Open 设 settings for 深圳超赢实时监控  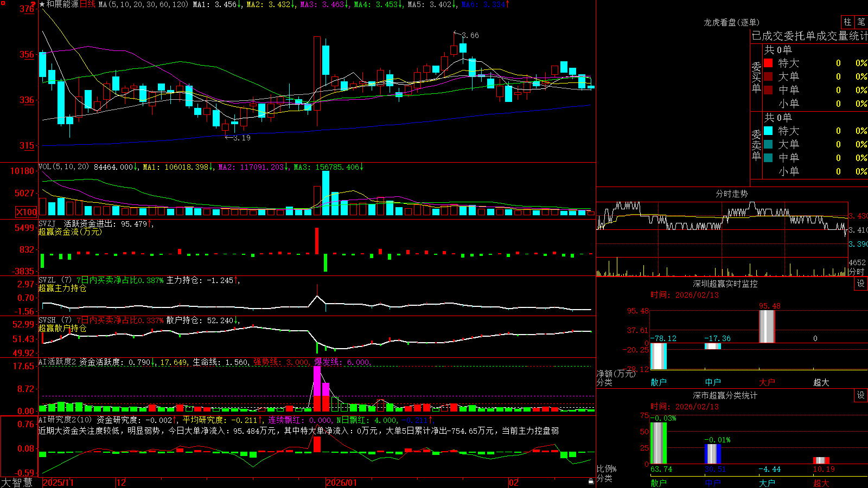(861, 284)
